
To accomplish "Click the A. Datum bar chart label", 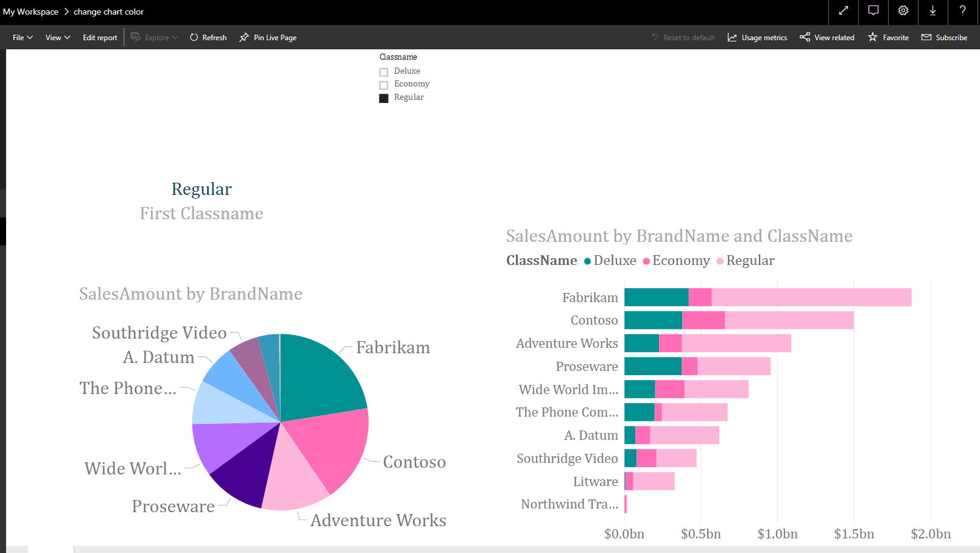I will pos(591,435).
